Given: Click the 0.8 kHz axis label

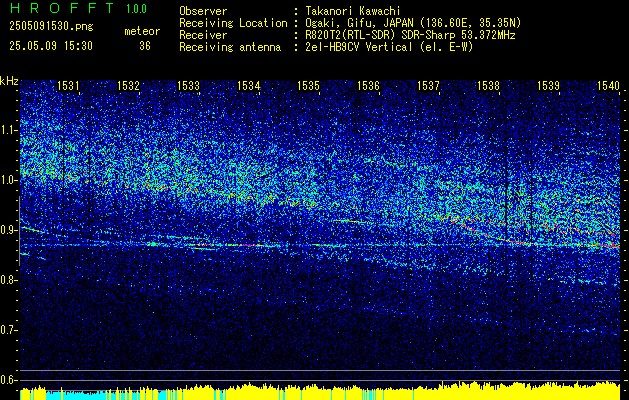Looking at the screenshot, I should [x=8, y=280].
